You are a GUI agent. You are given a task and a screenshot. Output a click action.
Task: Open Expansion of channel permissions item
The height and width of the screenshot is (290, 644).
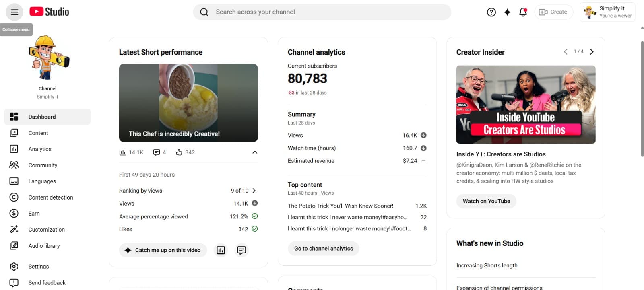[x=500, y=288]
